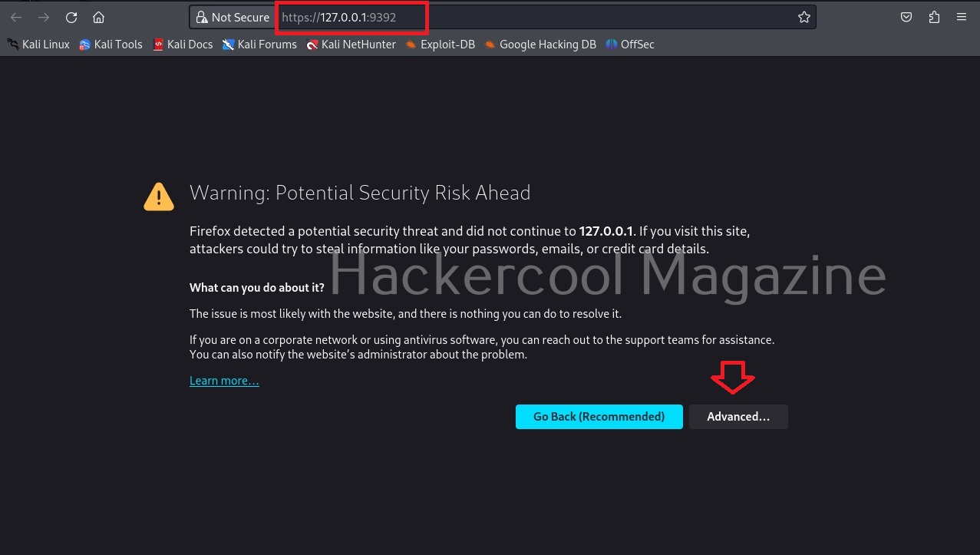This screenshot has height=555, width=980.
Task: Open the Kali Docs bookmark
Action: (183, 45)
